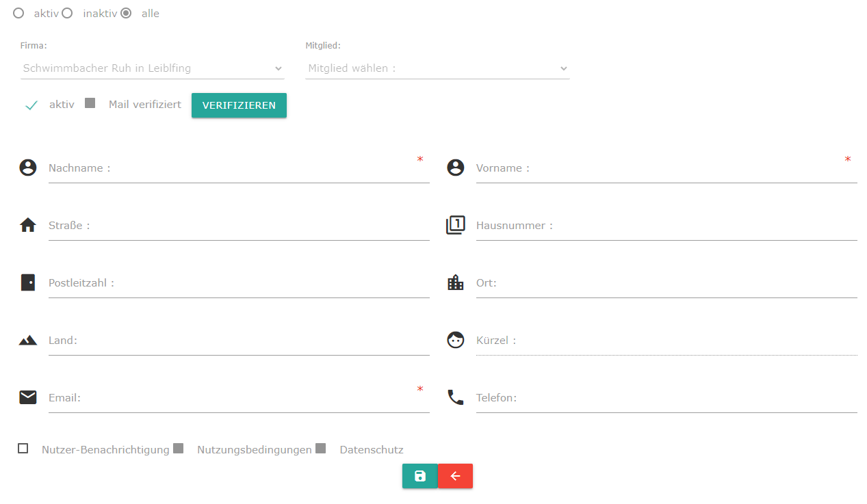Save the form with the green disk button
The width and height of the screenshot is (867, 504).
click(419, 476)
